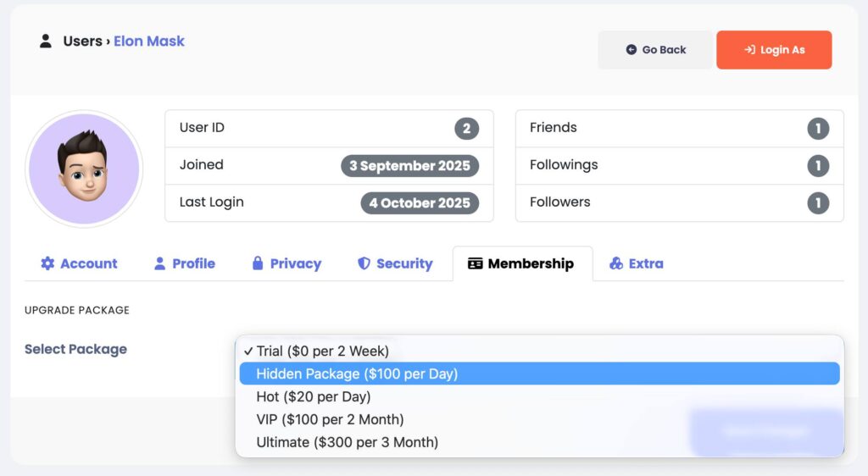This screenshot has width=868, height=476.
Task: Click the lock icon on Privacy tab
Action: (x=258, y=263)
